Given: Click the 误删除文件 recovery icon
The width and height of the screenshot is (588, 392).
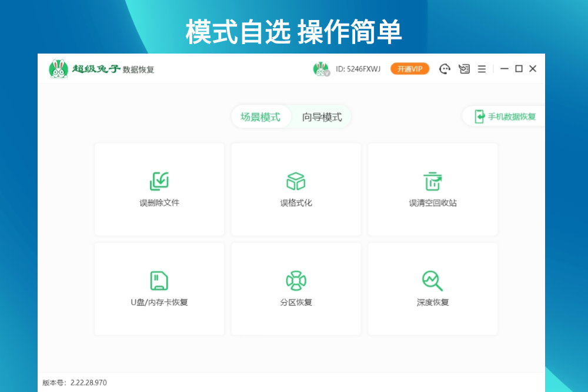Looking at the screenshot, I should pyautogui.click(x=159, y=181).
